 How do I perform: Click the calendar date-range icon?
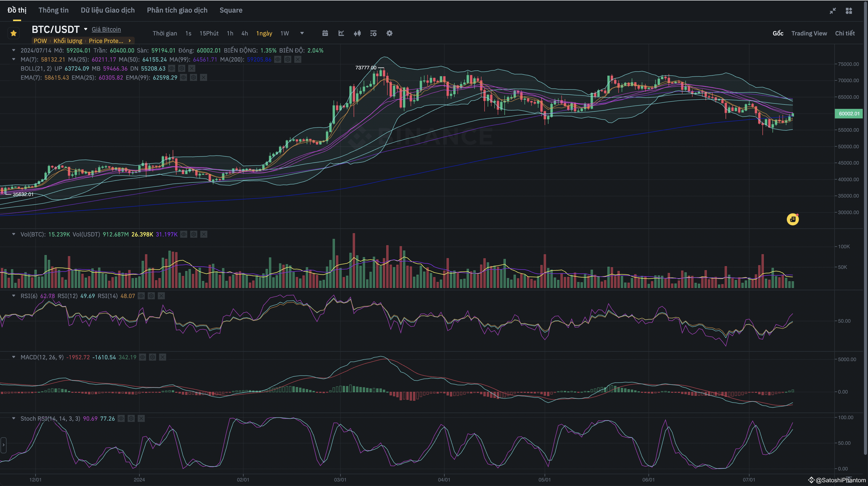(x=325, y=33)
